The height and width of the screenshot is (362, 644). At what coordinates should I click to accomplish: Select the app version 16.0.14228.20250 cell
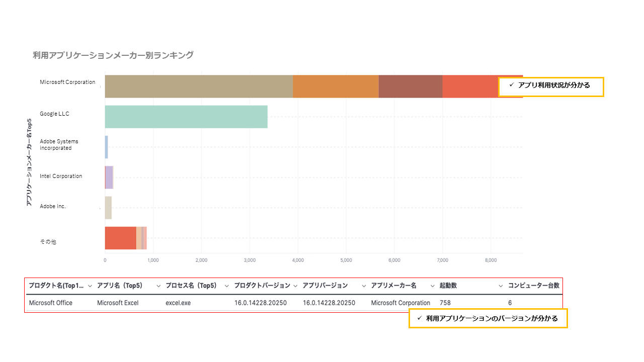(x=329, y=303)
